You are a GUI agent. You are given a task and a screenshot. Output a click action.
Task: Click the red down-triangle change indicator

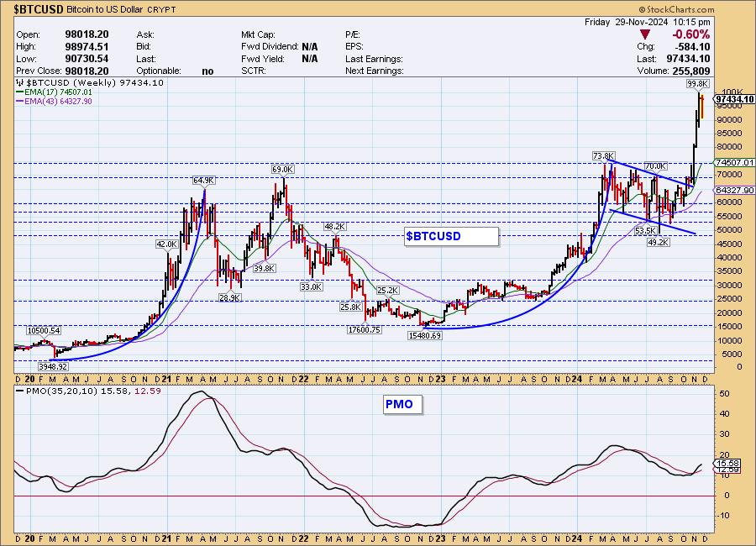[645, 34]
